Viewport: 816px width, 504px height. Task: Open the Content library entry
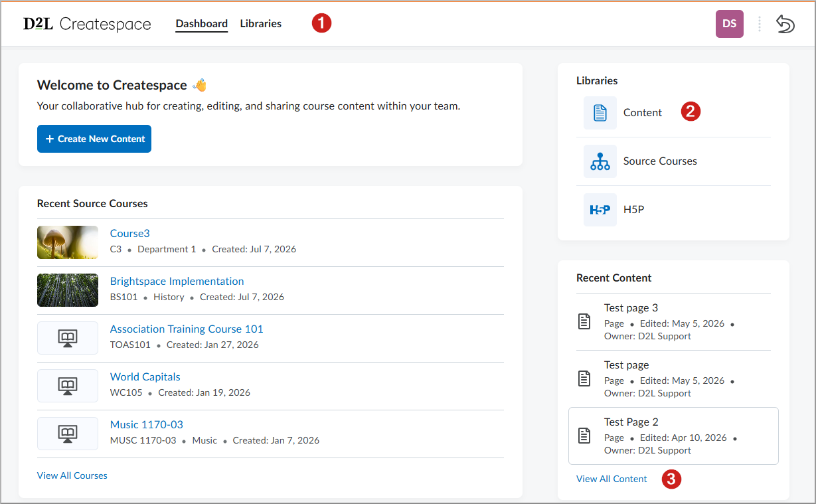tap(673, 113)
